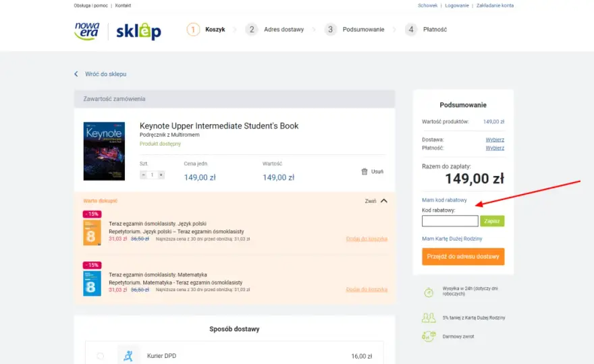Viewport: 594px width, 364px height.
Task: Open Zakładanie konta link
Action: (495, 5)
